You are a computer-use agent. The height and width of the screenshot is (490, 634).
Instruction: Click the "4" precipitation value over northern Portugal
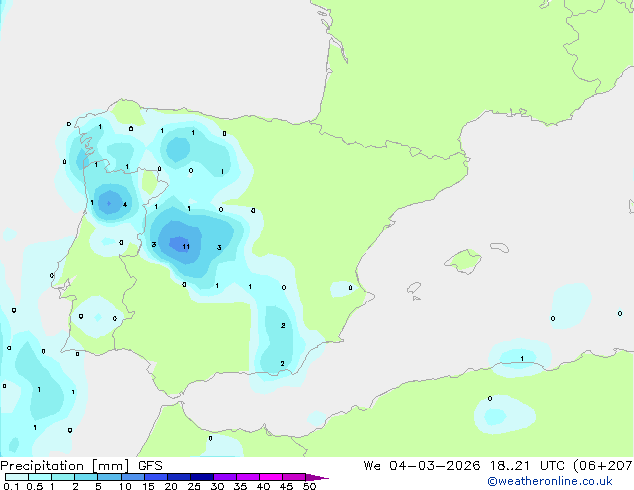click(x=125, y=205)
